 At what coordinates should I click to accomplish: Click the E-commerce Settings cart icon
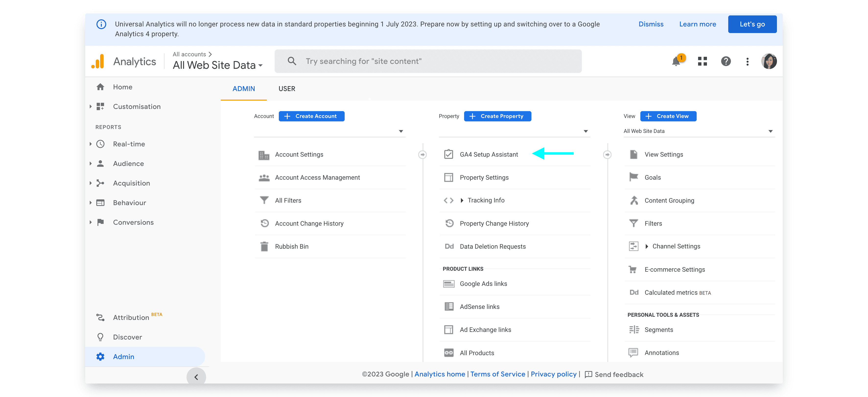pyautogui.click(x=633, y=269)
